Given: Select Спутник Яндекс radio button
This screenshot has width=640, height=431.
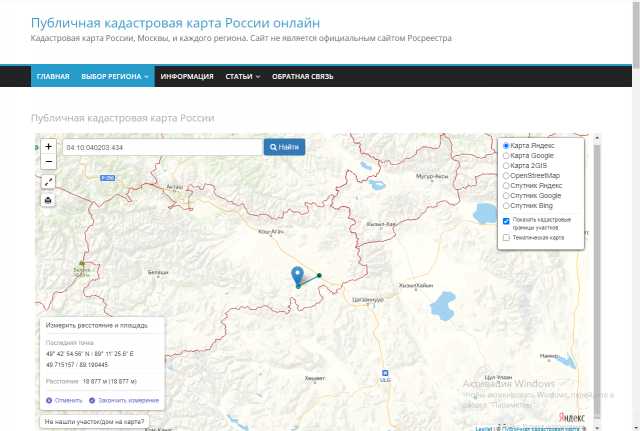Looking at the screenshot, I should pyautogui.click(x=506, y=186).
